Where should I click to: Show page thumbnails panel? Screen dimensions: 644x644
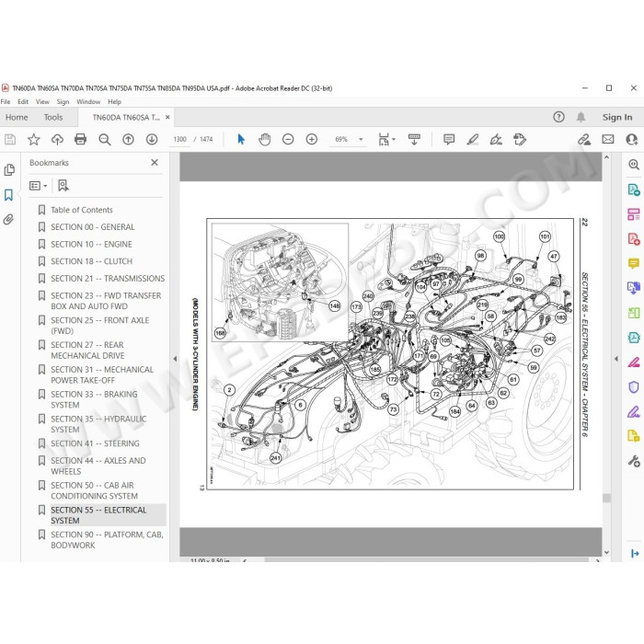tap(9, 169)
